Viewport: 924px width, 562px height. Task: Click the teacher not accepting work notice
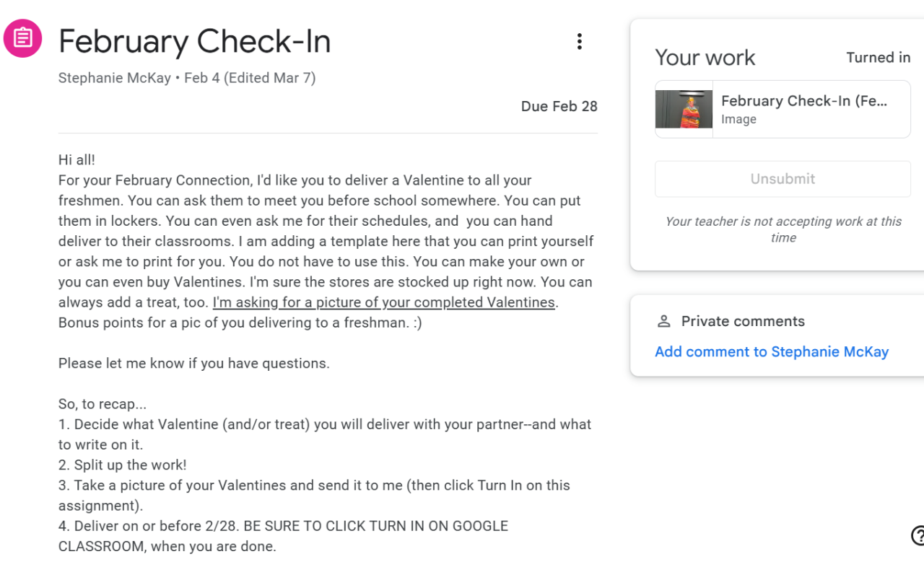click(x=783, y=229)
